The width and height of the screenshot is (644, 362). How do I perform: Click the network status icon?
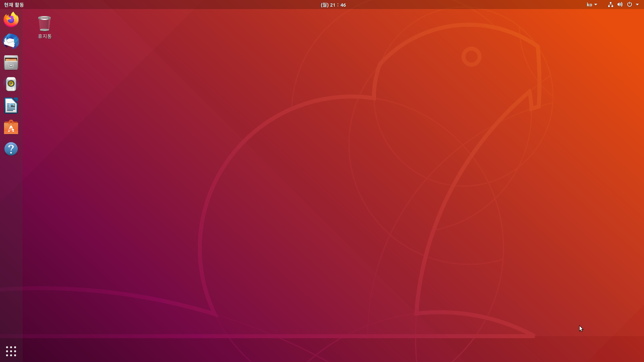click(610, 5)
